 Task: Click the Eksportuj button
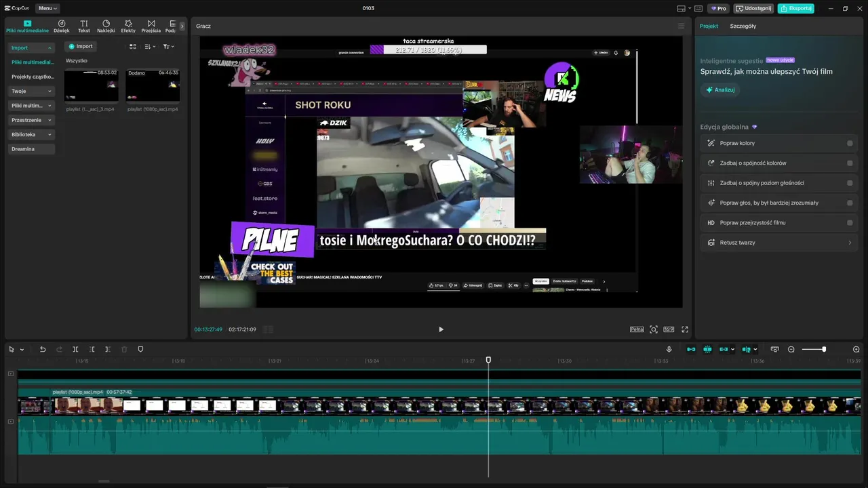pyautogui.click(x=795, y=8)
